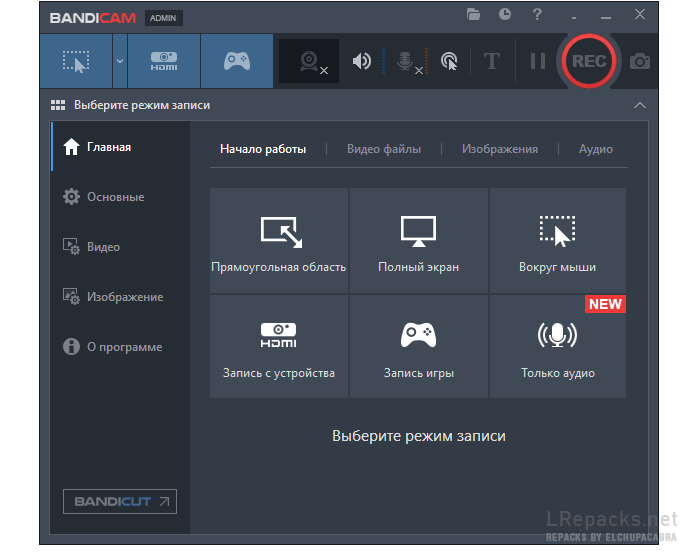
Task: Open the Изображение settings section
Action: pos(121,297)
